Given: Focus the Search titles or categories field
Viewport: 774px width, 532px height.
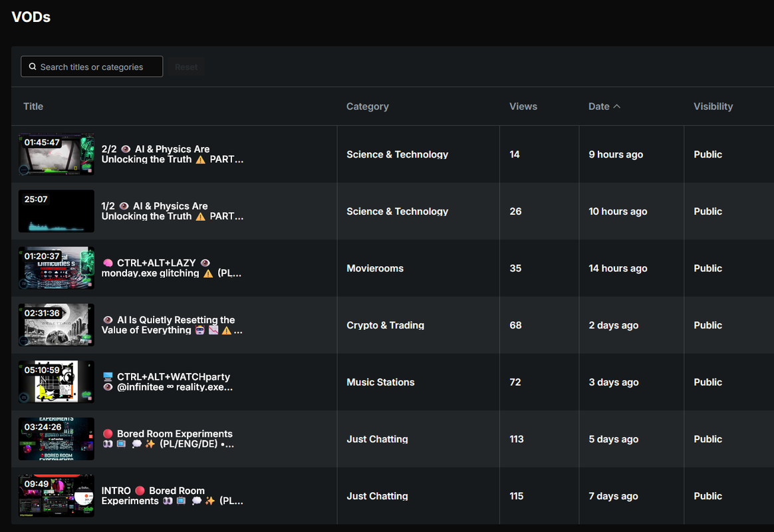Looking at the screenshot, I should point(92,66).
